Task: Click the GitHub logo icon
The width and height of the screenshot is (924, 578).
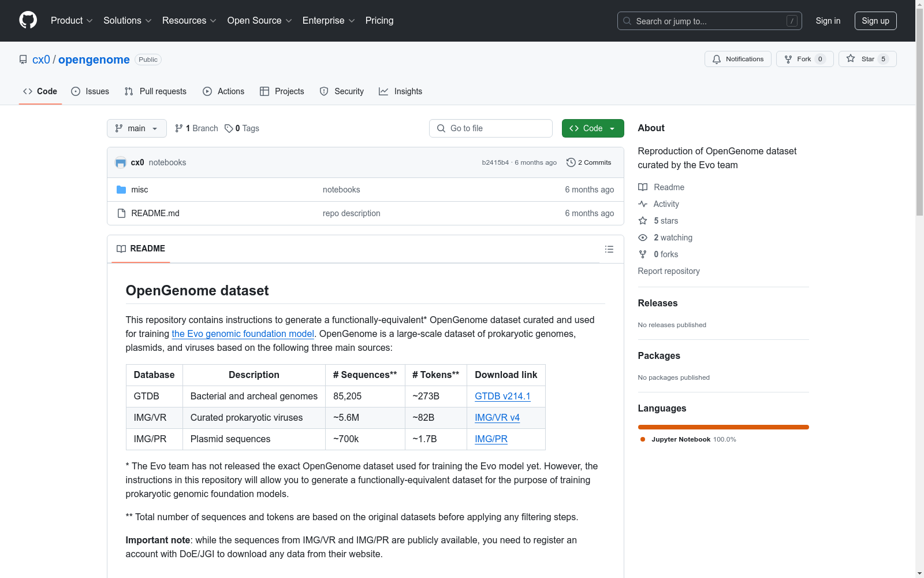Action: [x=28, y=20]
